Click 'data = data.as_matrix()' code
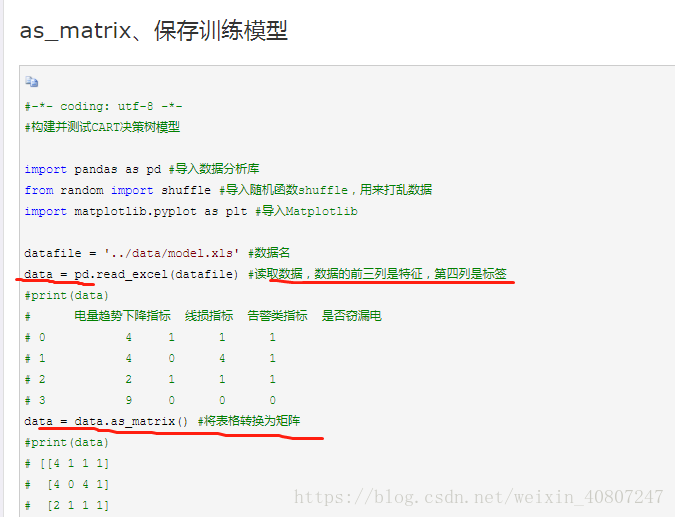This screenshot has width=675, height=517. [106, 421]
